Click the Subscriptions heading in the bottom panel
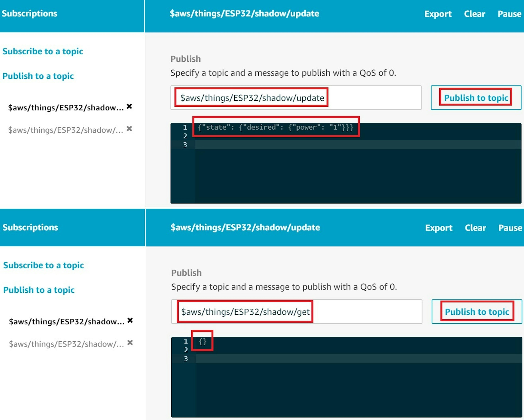The image size is (524, 420). click(x=30, y=228)
